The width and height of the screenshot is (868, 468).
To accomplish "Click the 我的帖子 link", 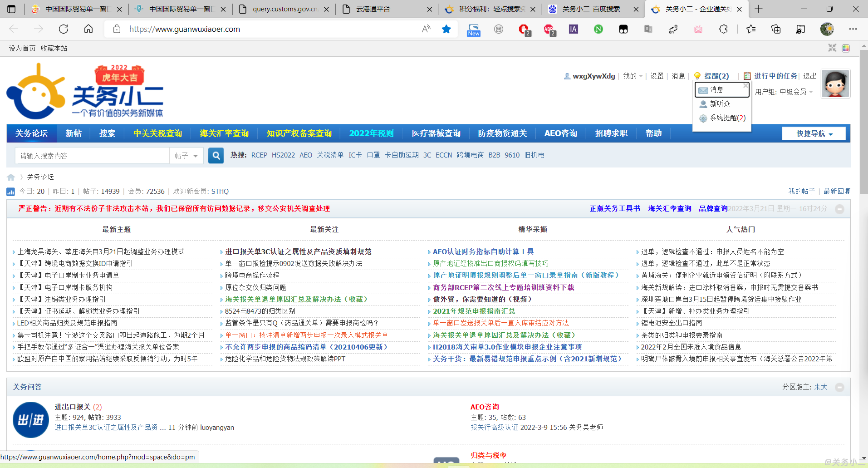I will (x=801, y=192).
